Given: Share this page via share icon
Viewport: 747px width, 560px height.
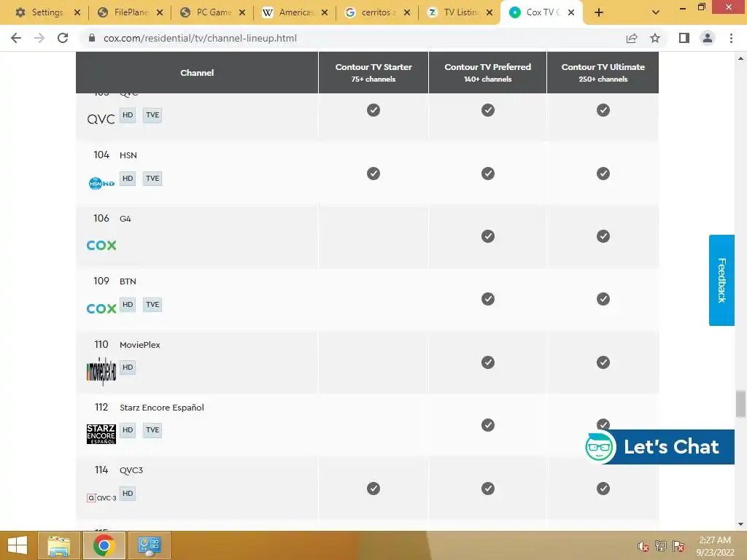Looking at the screenshot, I should tap(632, 38).
